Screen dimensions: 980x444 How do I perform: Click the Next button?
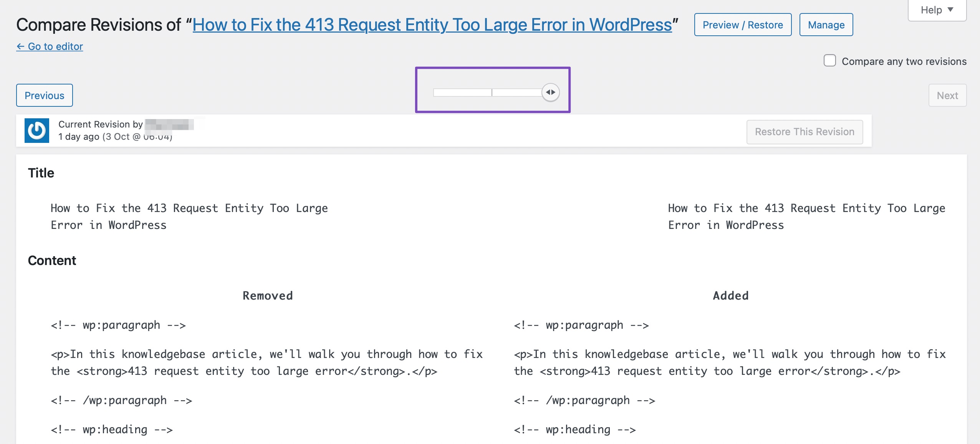point(948,95)
